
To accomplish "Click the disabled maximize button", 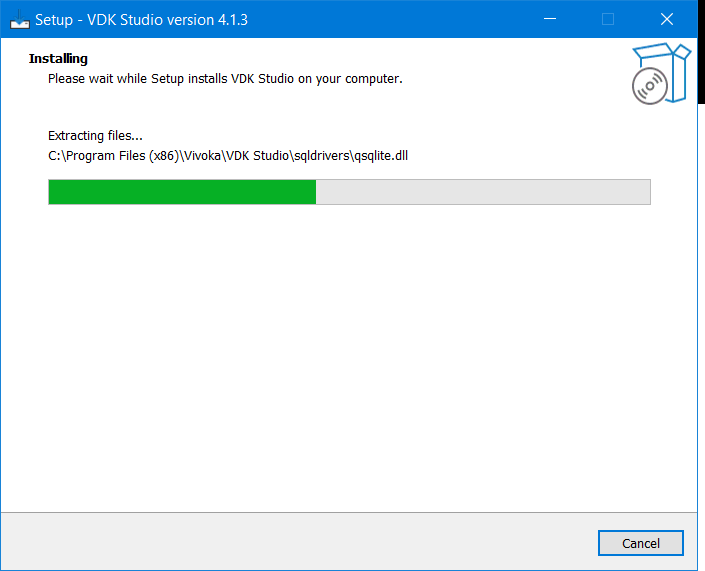I will (x=608, y=19).
